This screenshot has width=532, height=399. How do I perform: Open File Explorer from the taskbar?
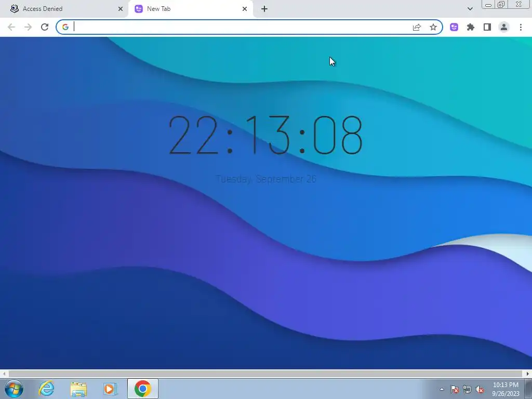point(78,389)
